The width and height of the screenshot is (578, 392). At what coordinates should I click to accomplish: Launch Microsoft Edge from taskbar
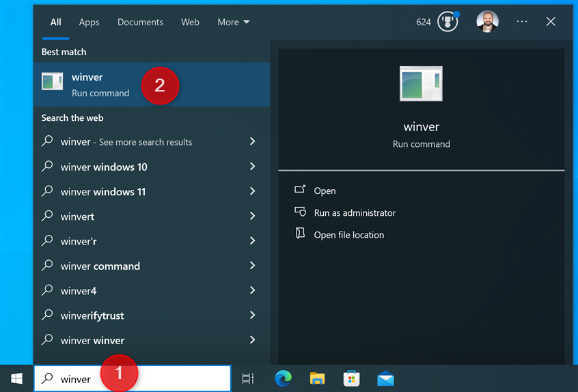point(283,378)
